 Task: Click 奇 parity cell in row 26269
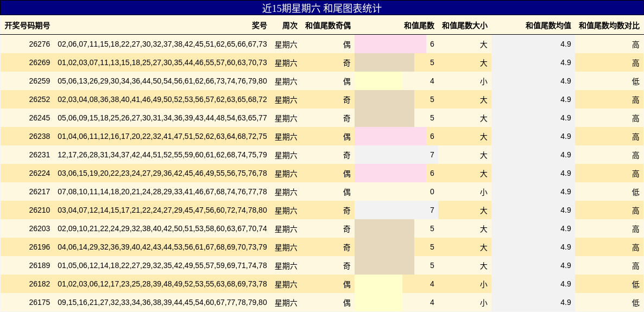click(346, 63)
